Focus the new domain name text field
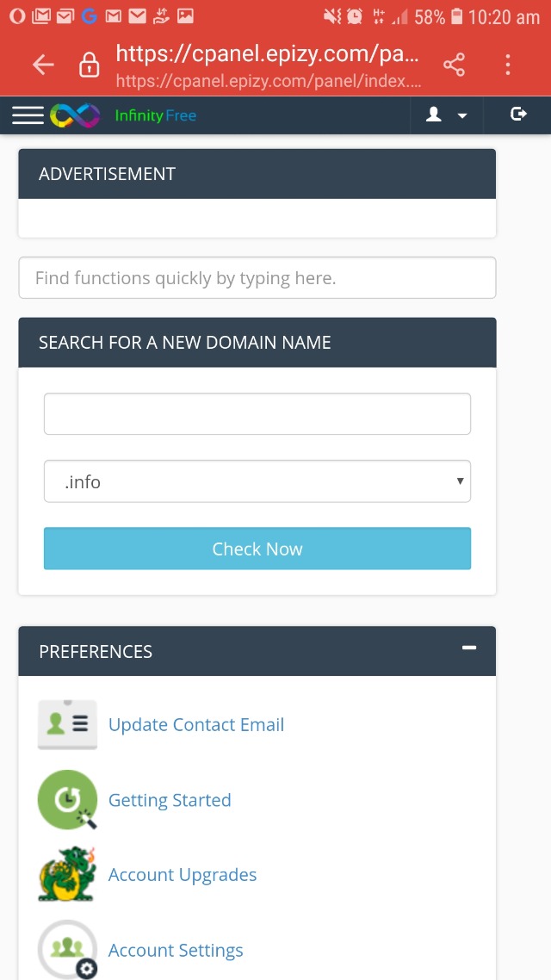Viewport: 551px width, 980px height. [257, 414]
